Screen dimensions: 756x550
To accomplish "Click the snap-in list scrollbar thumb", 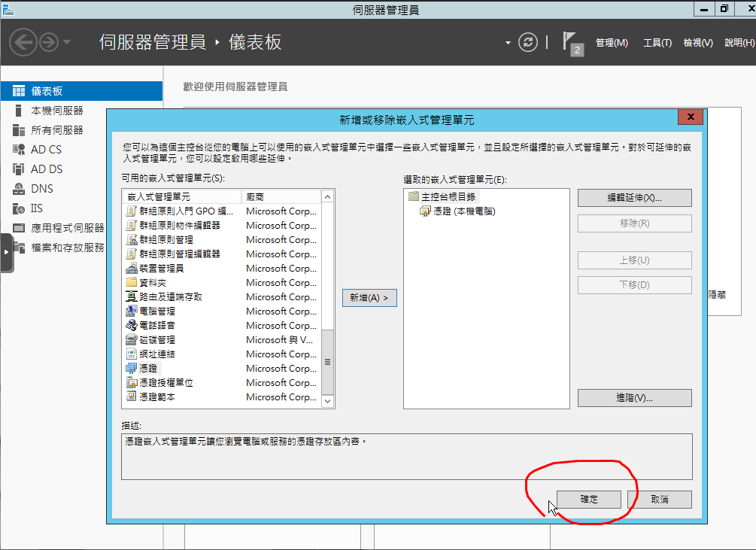I will 327,362.
